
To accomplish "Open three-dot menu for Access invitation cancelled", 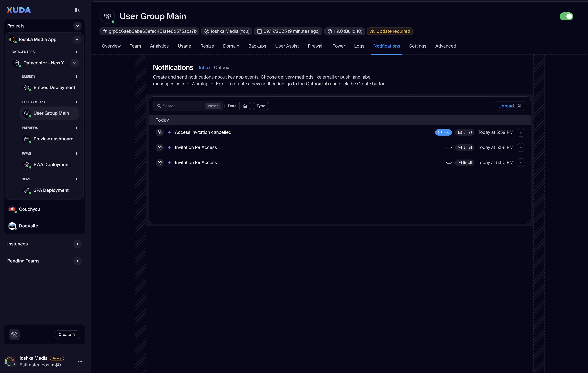I will click(x=521, y=132).
